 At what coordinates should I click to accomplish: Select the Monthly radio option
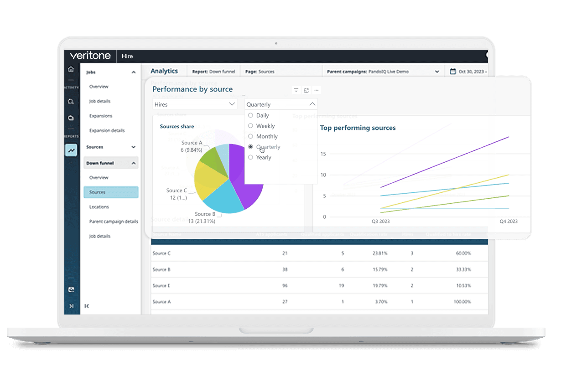click(250, 136)
